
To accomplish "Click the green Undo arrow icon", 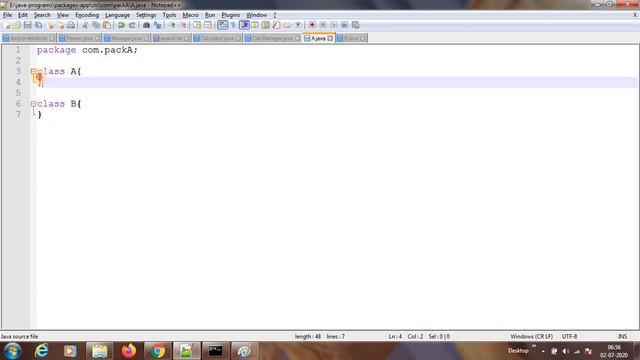I will coord(121,25).
